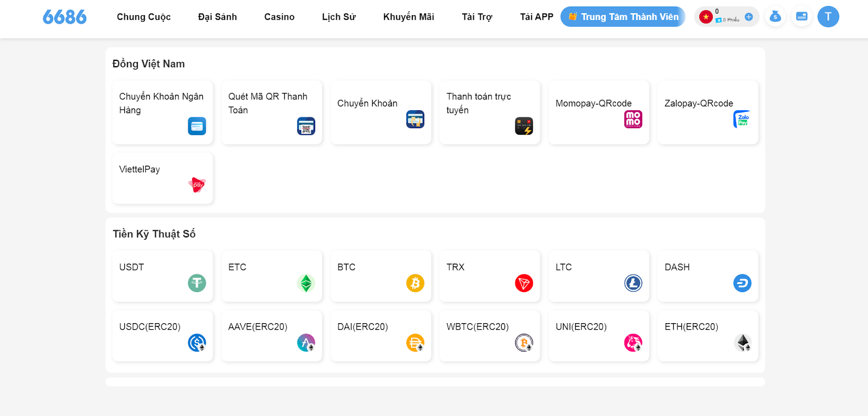868x416 pixels.
Task: Click the Vietnam flag currency icon
Action: coord(706,17)
